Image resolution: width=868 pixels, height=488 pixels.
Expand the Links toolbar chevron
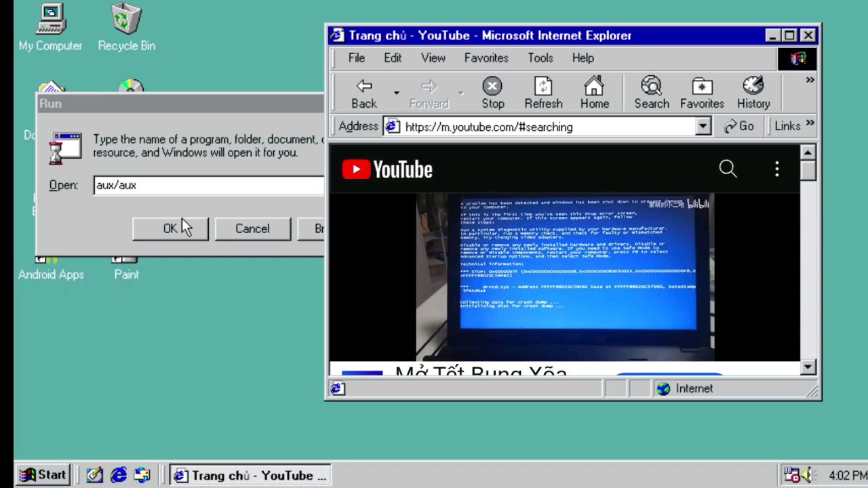(x=810, y=125)
